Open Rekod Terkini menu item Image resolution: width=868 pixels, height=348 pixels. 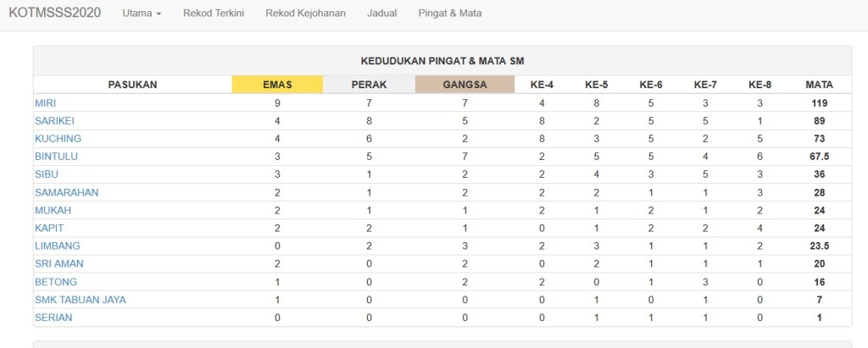pos(214,14)
